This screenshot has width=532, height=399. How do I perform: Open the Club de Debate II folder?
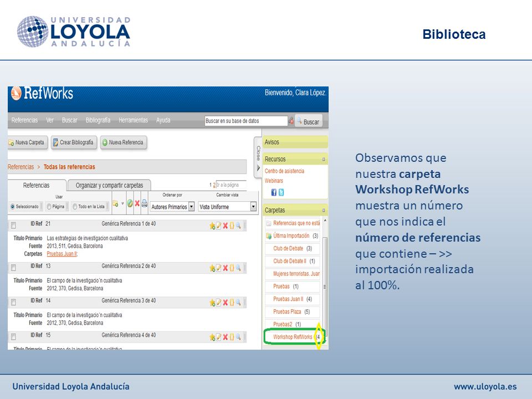click(290, 261)
